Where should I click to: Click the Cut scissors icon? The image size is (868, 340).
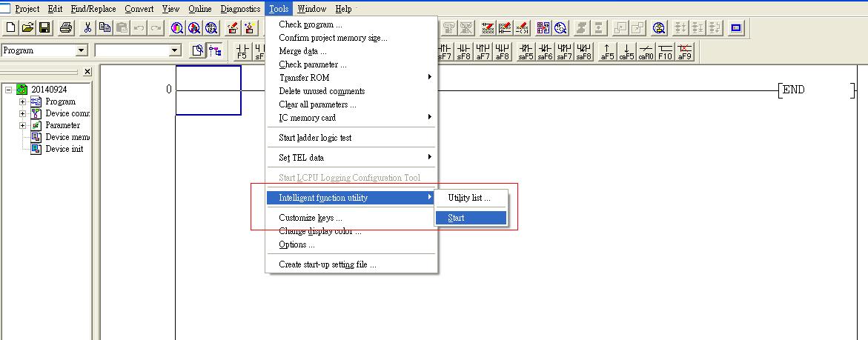coord(87,28)
